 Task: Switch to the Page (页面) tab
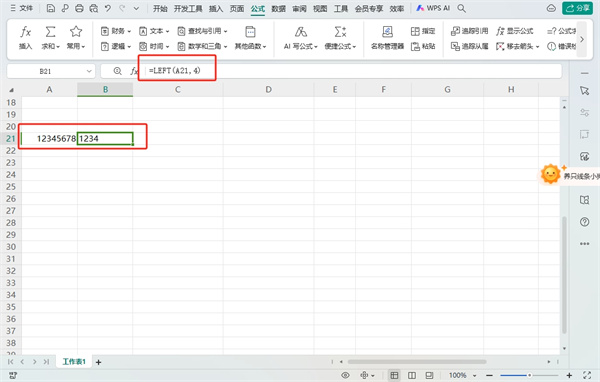coord(237,8)
